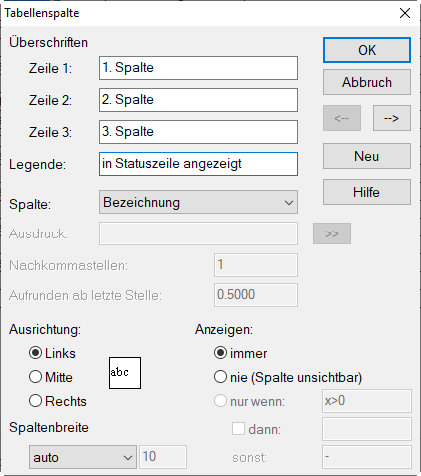Click the next column arrow button

[392, 118]
